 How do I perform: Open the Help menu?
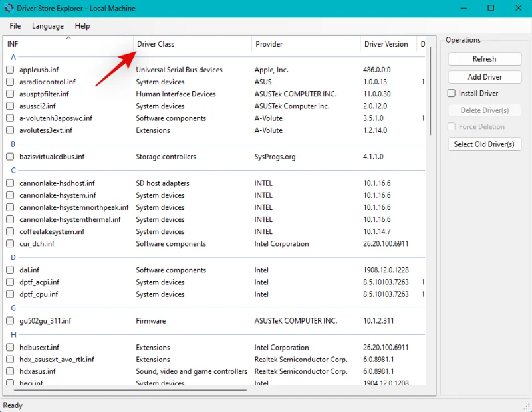(82, 26)
